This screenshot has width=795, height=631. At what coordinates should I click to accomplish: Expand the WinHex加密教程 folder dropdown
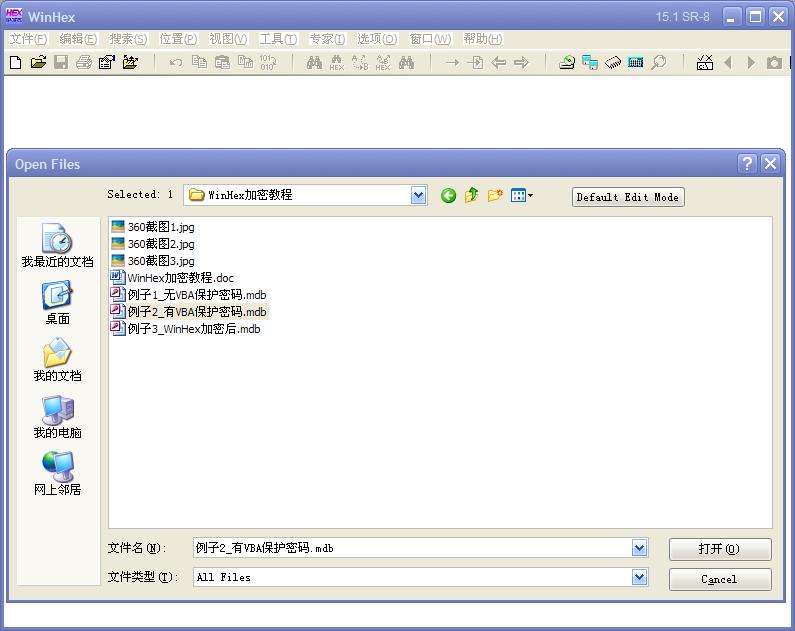coord(418,195)
